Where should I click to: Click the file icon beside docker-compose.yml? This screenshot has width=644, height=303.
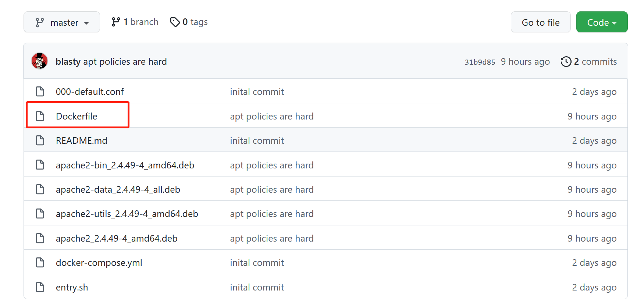40,263
